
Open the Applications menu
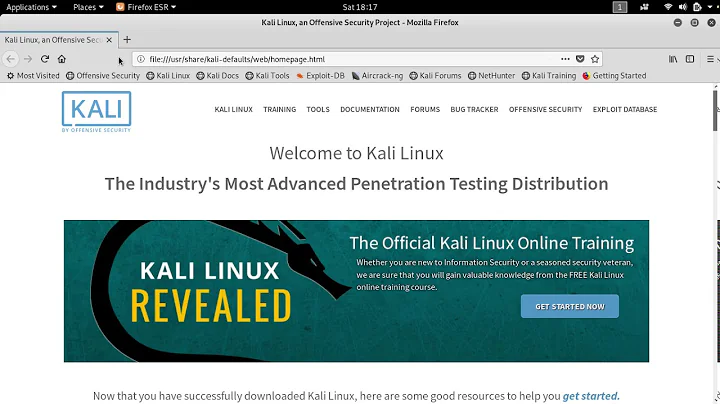[31, 7]
